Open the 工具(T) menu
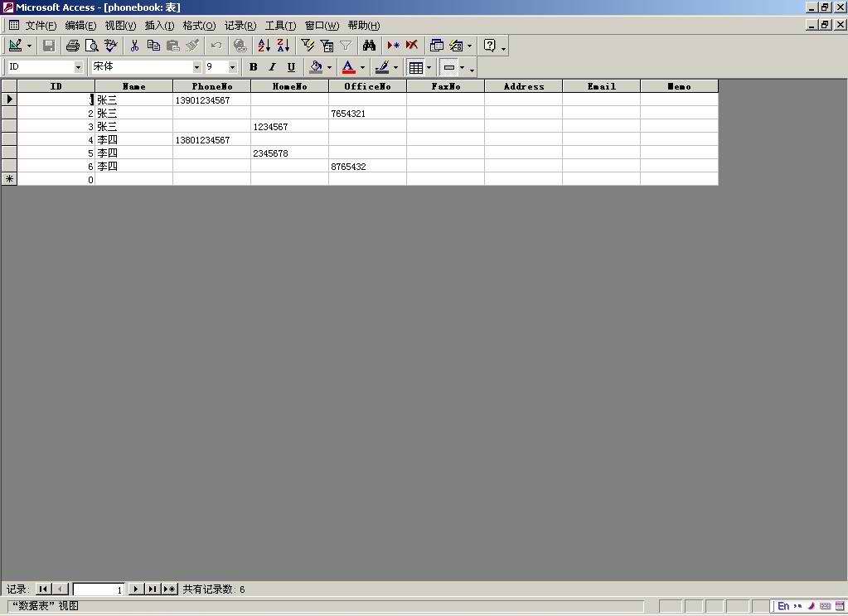The image size is (848, 616). pyautogui.click(x=281, y=26)
